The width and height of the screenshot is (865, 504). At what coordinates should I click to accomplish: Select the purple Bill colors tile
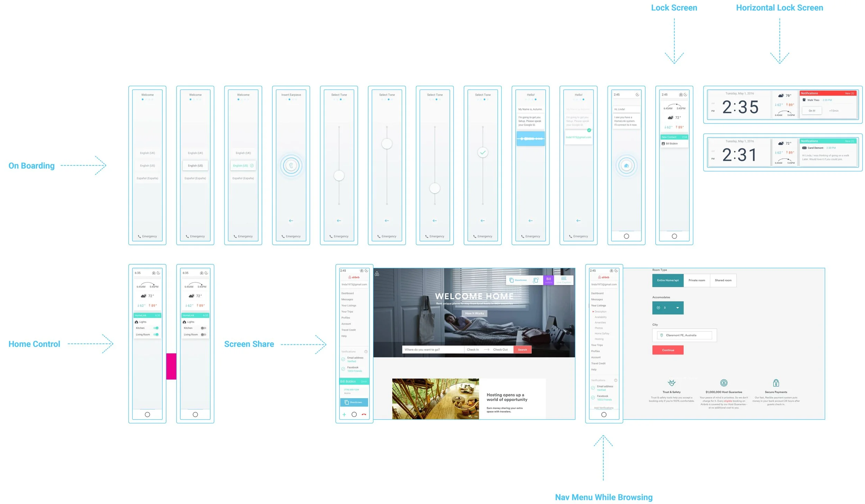[548, 280]
